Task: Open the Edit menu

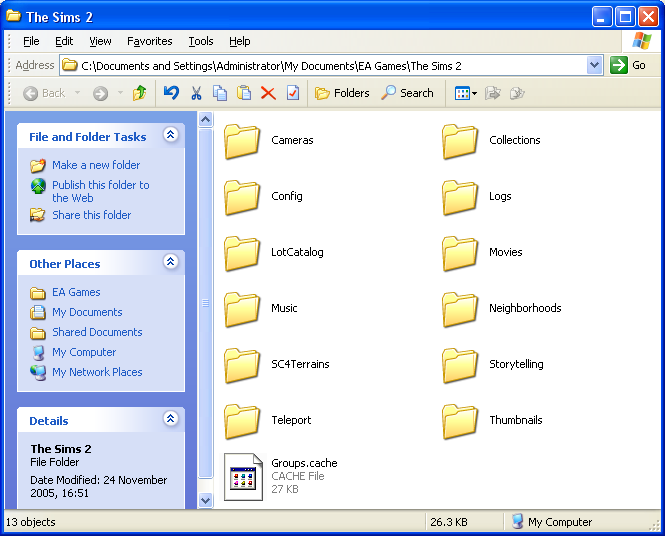Action: [x=64, y=41]
